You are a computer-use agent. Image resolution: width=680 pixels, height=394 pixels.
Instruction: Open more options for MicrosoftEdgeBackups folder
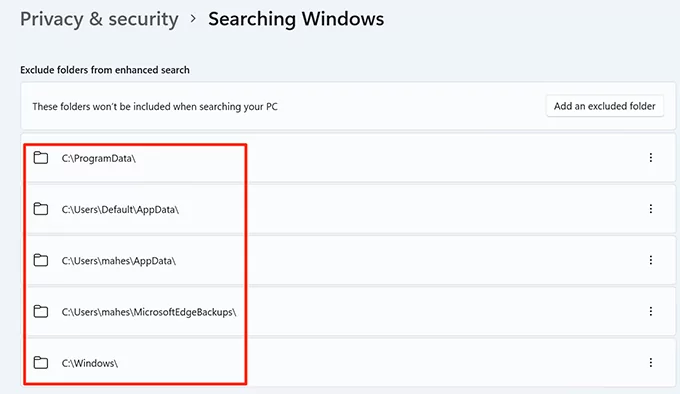tap(651, 311)
